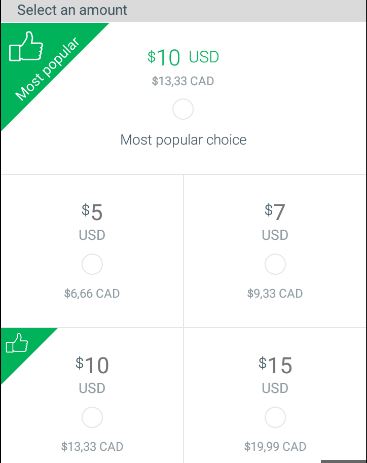
Task: Click the $19,99 CAD conversion text
Action: (x=275, y=447)
